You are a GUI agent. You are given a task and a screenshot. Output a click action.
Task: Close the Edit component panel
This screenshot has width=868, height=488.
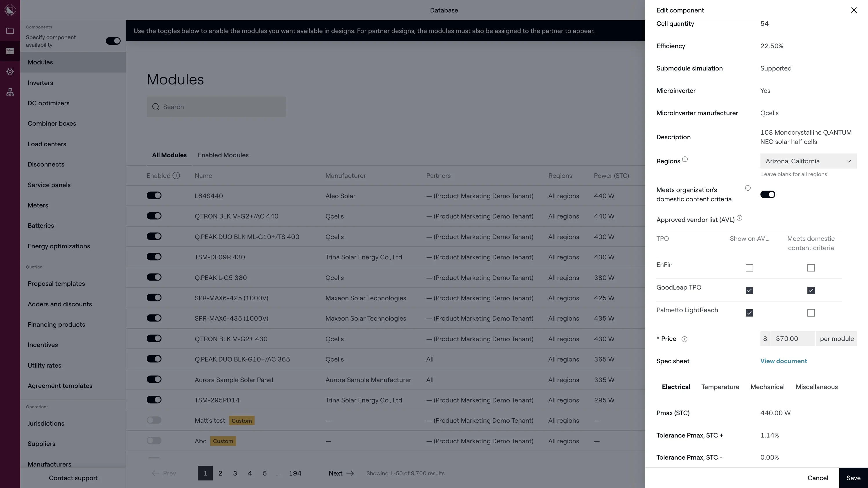tap(854, 10)
